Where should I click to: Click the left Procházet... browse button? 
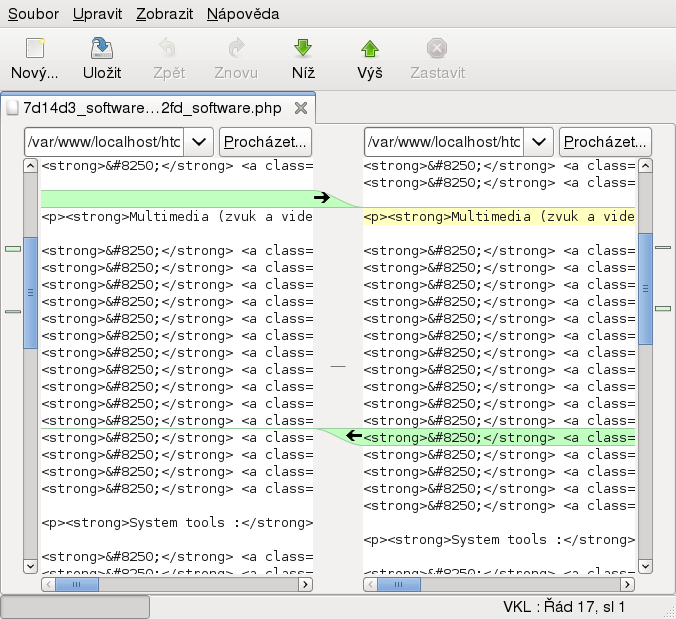pos(265,142)
